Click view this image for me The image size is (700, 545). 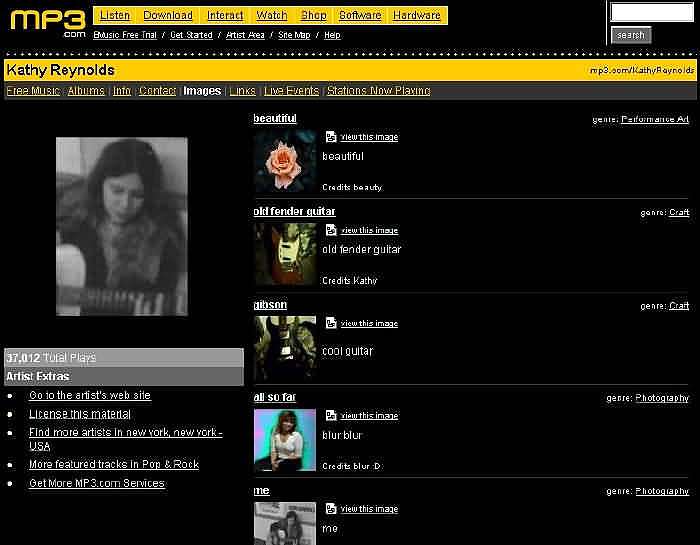(x=369, y=509)
